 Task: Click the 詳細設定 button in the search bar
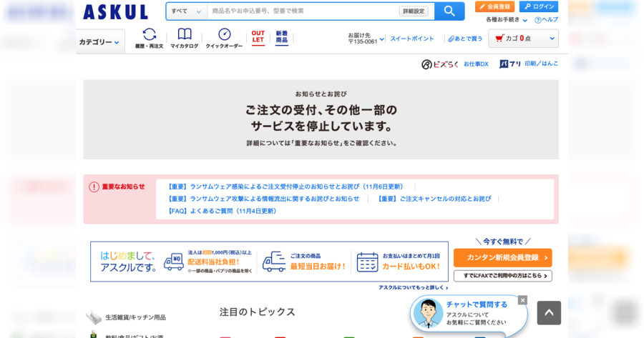tap(414, 11)
